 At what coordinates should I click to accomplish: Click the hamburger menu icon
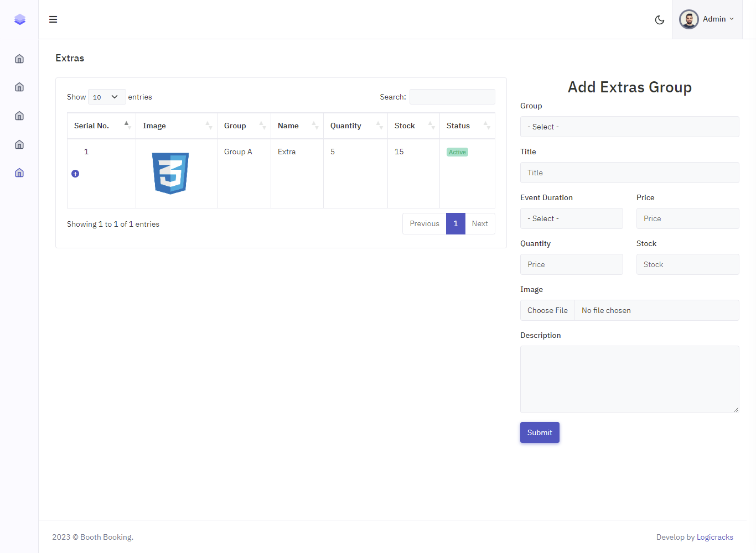53,19
